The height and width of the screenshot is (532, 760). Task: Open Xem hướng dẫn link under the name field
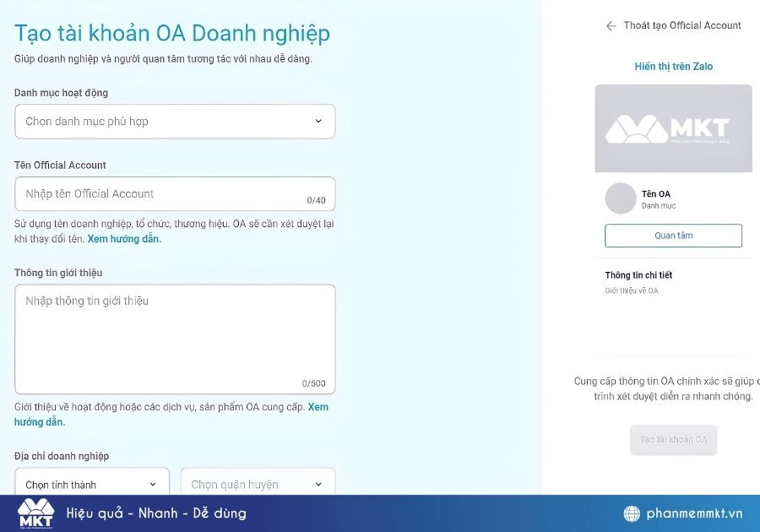pos(123,239)
